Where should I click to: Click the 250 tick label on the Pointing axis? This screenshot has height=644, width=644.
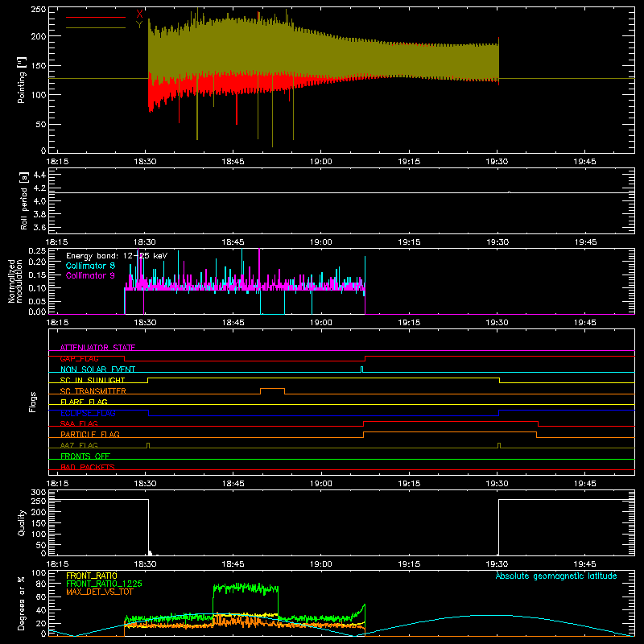pos(38,10)
